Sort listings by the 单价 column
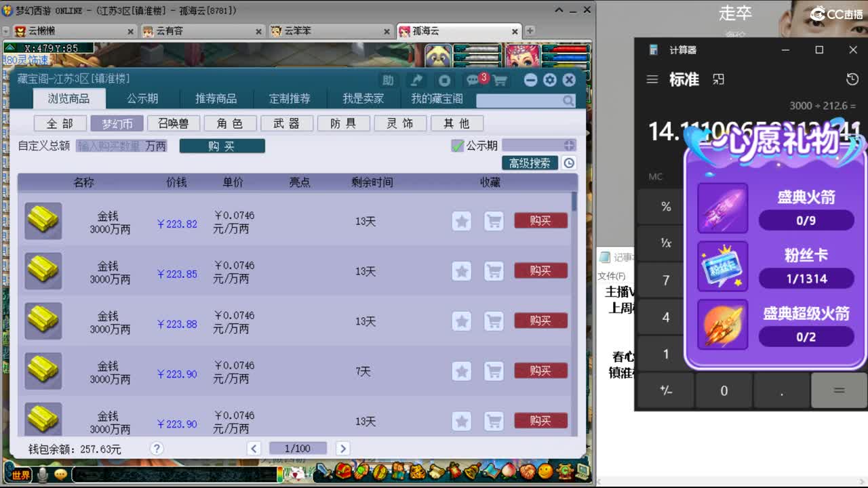868x488 pixels. [x=233, y=182]
